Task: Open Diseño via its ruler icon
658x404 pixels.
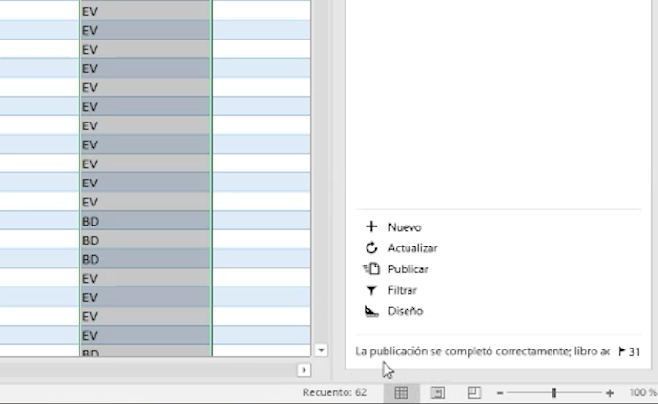Action: pyautogui.click(x=371, y=311)
